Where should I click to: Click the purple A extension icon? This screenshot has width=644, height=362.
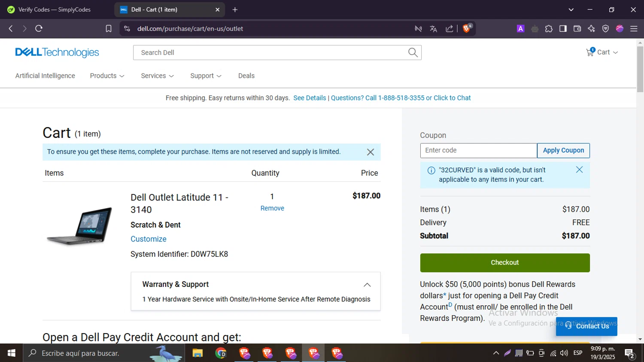click(520, 29)
